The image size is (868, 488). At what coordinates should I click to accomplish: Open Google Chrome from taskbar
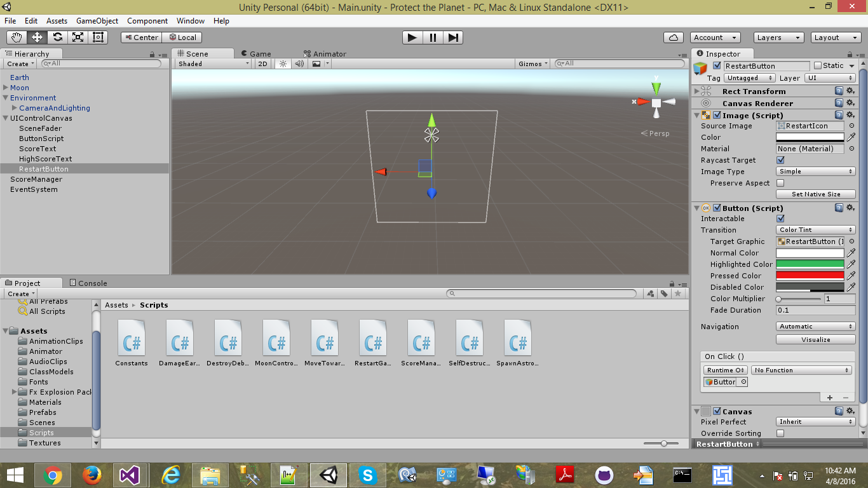pyautogui.click(x=53, y=475)
